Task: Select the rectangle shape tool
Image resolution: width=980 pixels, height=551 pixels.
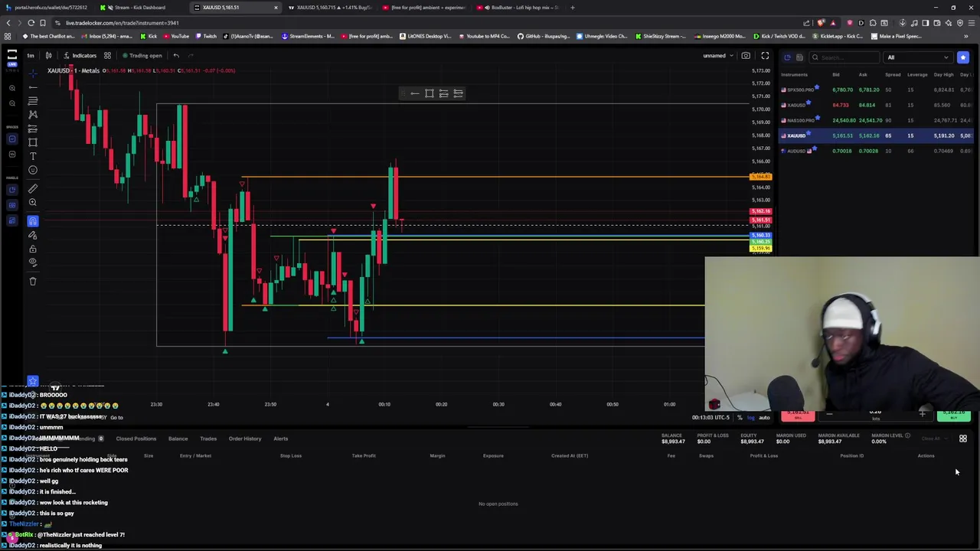Action: click(33, 142)
